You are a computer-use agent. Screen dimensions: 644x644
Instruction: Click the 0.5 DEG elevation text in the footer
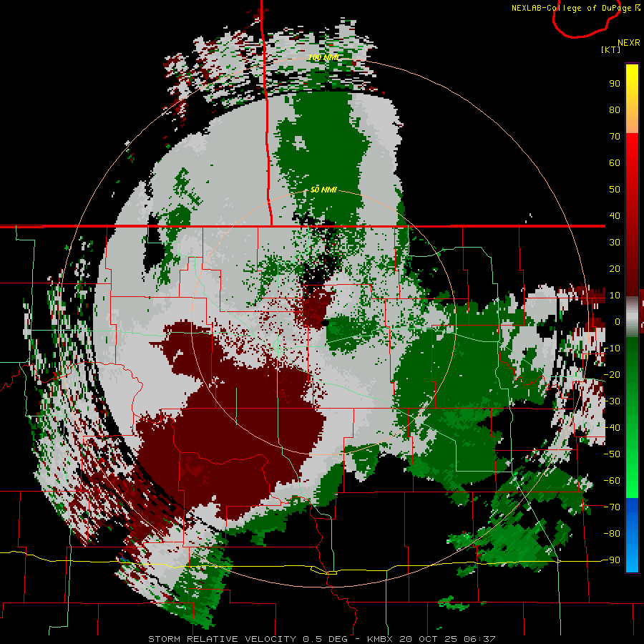(x=325, y=639)
